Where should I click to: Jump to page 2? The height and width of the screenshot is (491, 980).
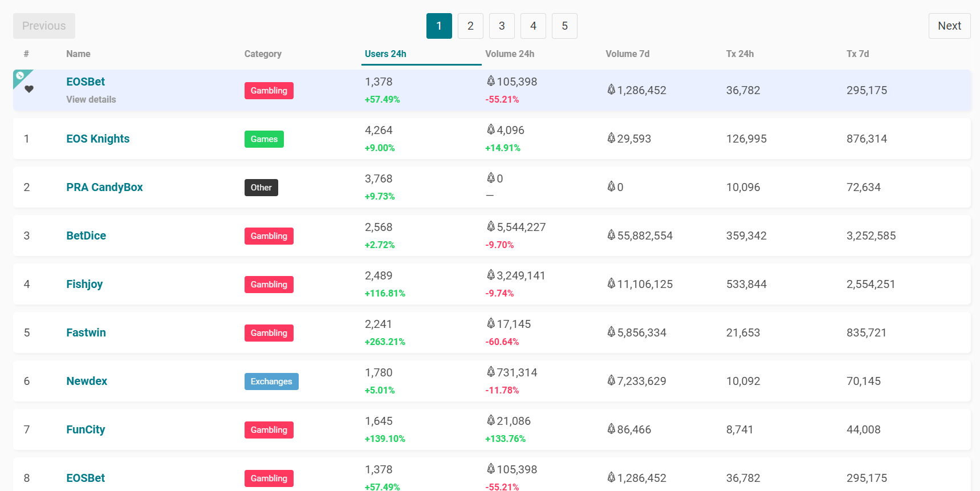(470, 26)
